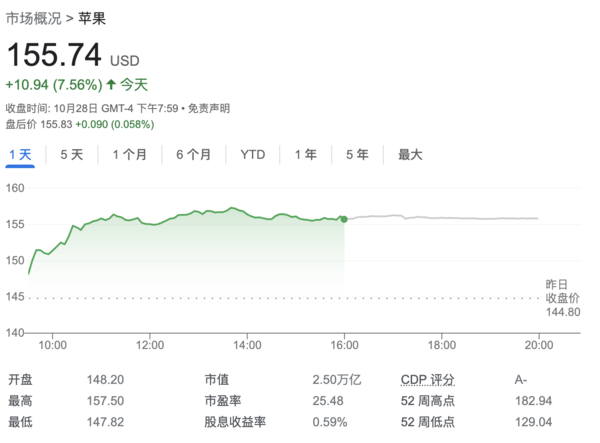600x443 pixels.
Task: Click the 52 周高点 value 182.94
Action: coord(535,401)
